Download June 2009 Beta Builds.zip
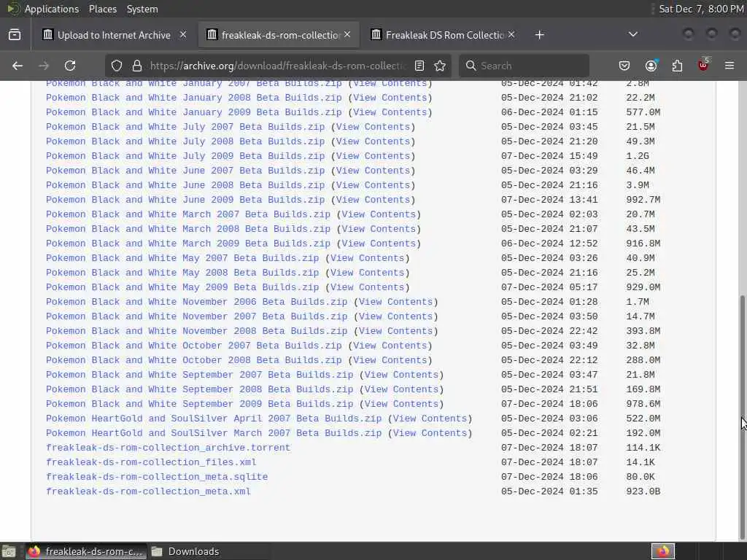The height and width of the screenshot is (560, 747). click(x=185, y=200)
